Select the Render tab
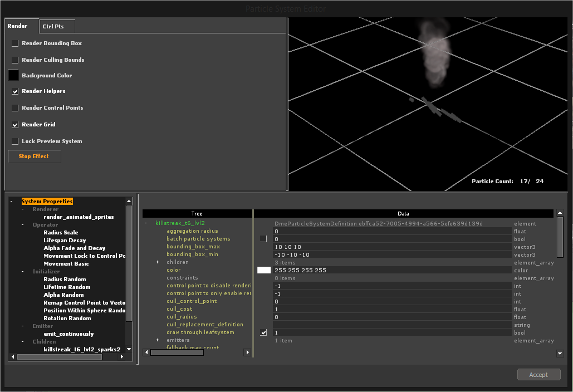The height and width of the screenshot is (392, 573). point(18,26)
